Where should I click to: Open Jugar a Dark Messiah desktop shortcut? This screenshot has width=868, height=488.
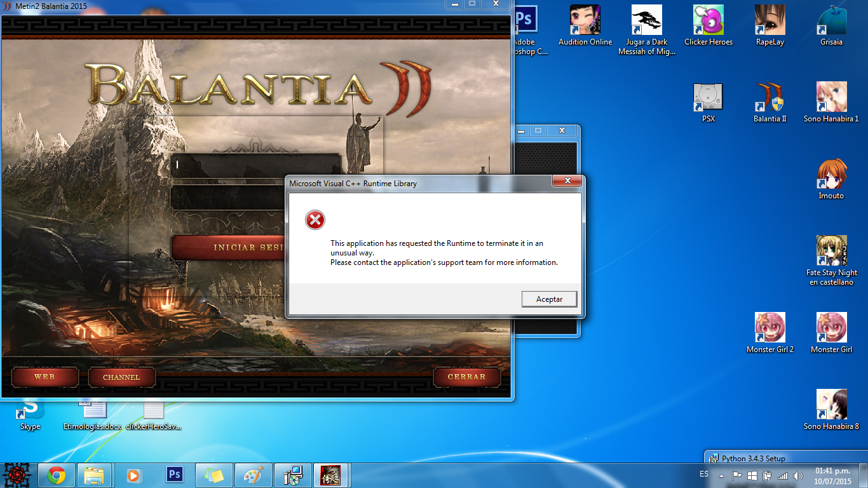tap(647, 30)
